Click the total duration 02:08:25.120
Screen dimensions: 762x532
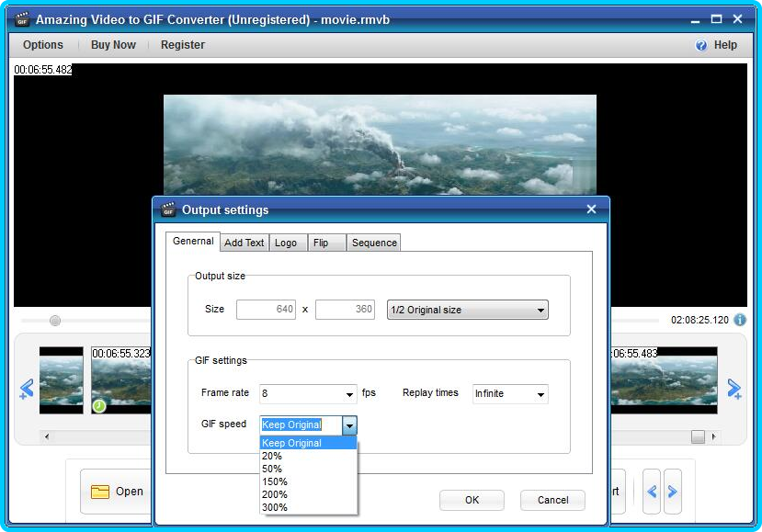pyautogui.click(x=699, y=320)
